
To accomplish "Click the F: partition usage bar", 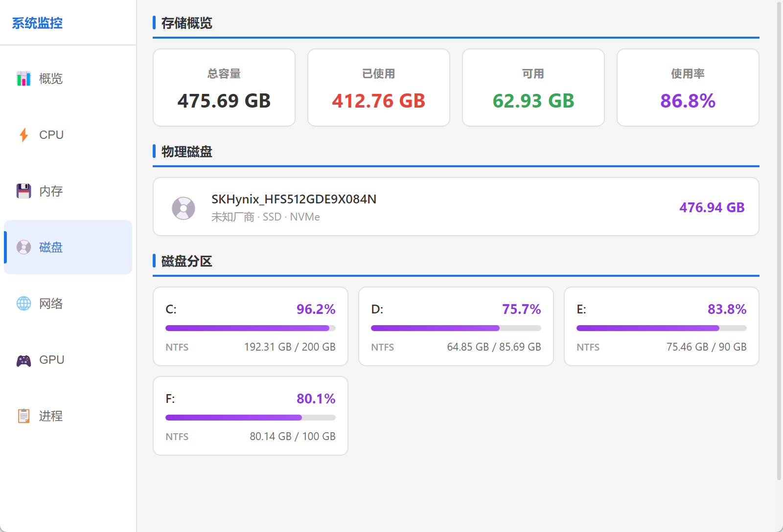I will tap(250, 418).
